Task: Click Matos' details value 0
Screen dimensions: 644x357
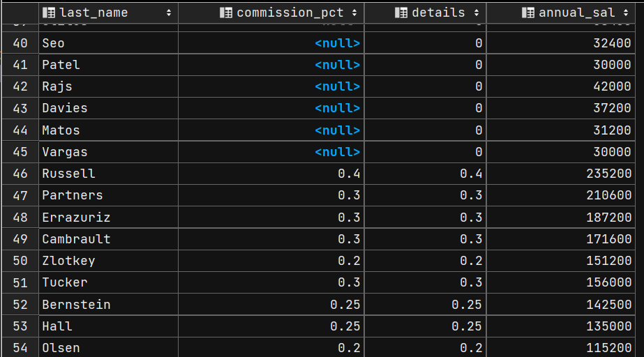Action: coord(425,130)
